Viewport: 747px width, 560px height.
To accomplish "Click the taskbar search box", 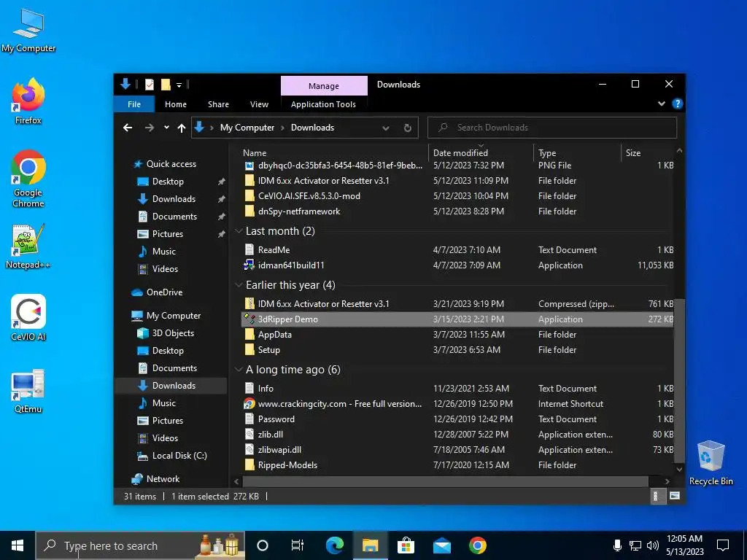I will click(141, 545).
